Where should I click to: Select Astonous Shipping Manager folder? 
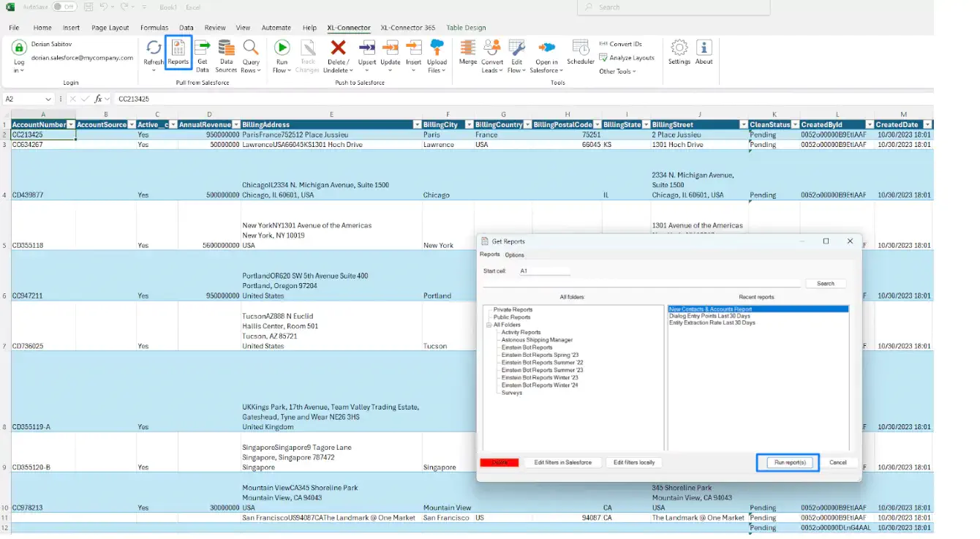(537, 340)
